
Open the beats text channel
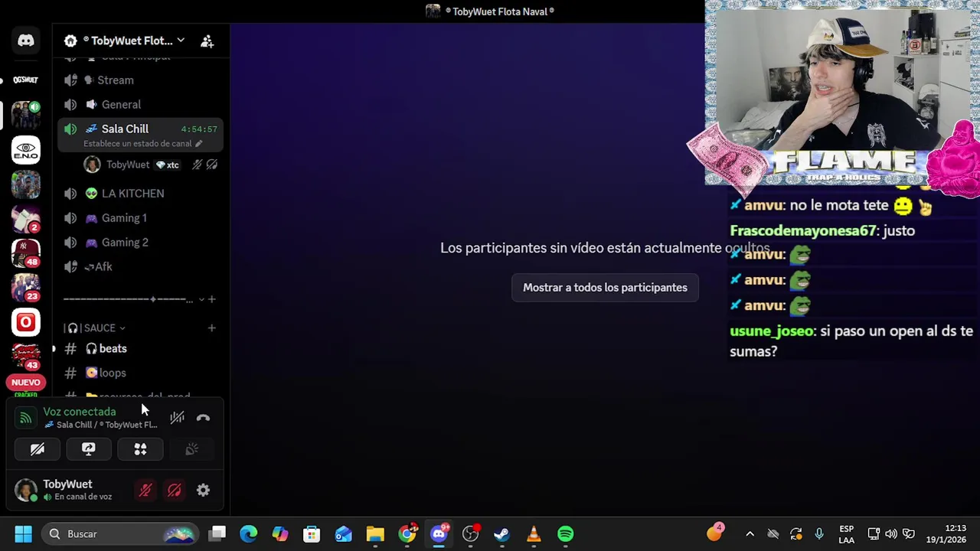click(141, 348)
